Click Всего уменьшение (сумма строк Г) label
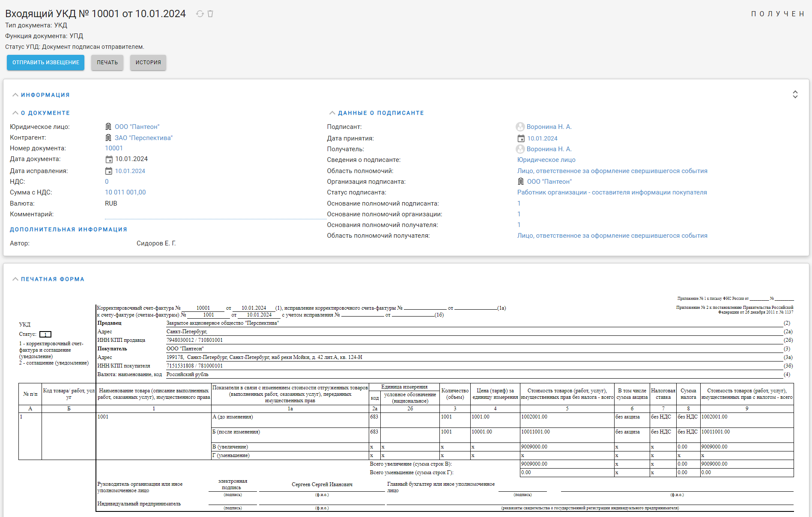Viewport: 812px width, 517px height. (412, 472)
